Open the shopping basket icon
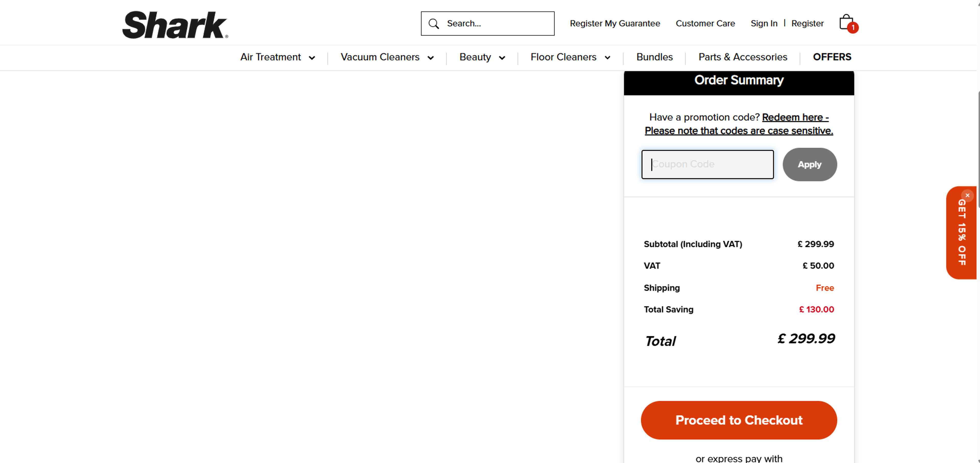The image size is (980, 463). [847, 23]
